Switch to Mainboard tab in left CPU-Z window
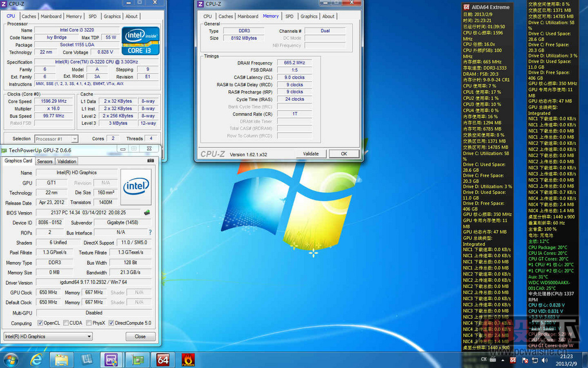Viewport: 588px width, 368px height. point(51,16)
